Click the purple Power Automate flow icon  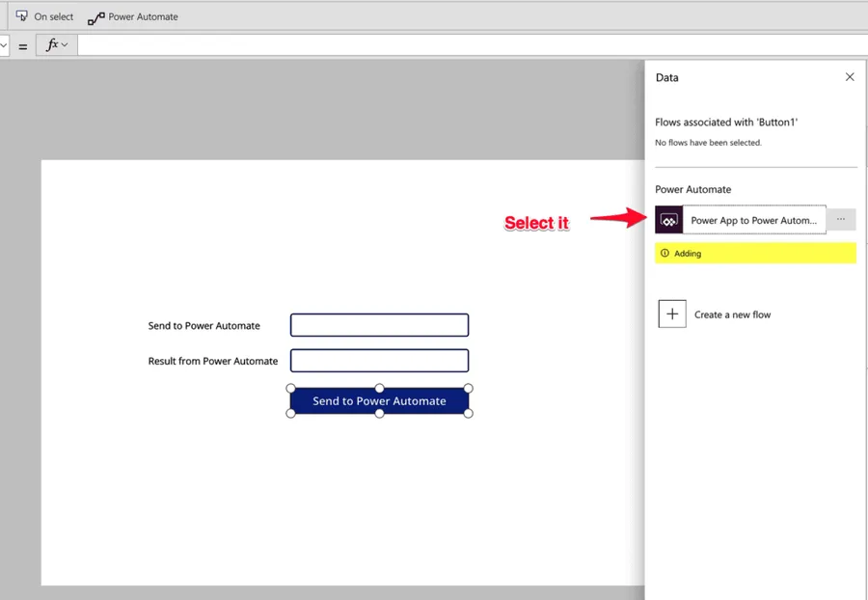(x=668, y=220)
